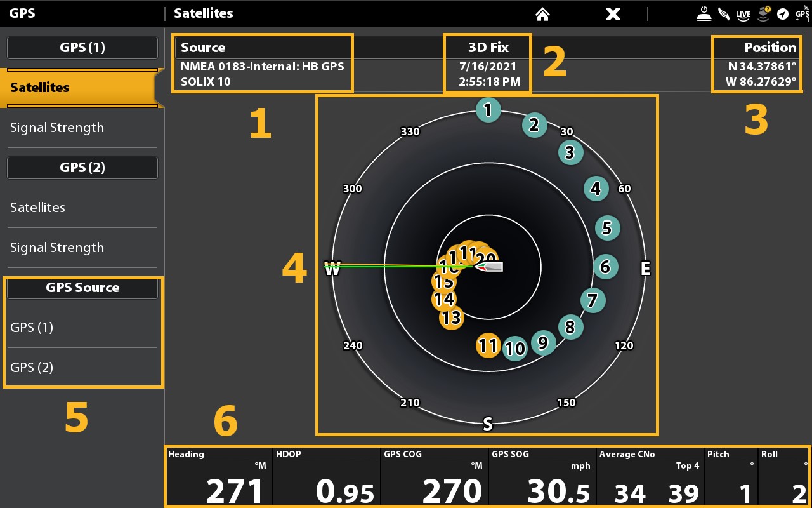Tap the GPS 1 status icon
812x508 pixels.
[x=802, y=14]
